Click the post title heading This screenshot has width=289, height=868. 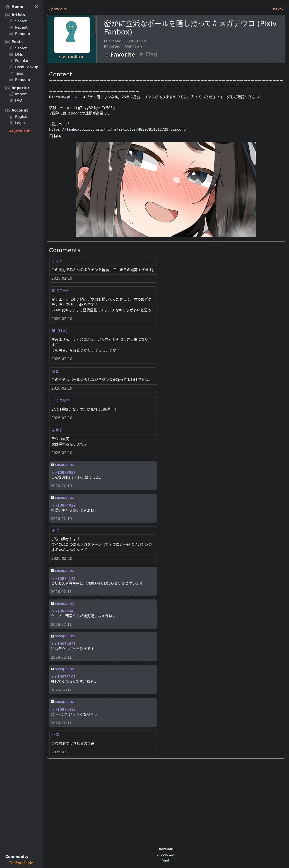click(x=190, y=28)
